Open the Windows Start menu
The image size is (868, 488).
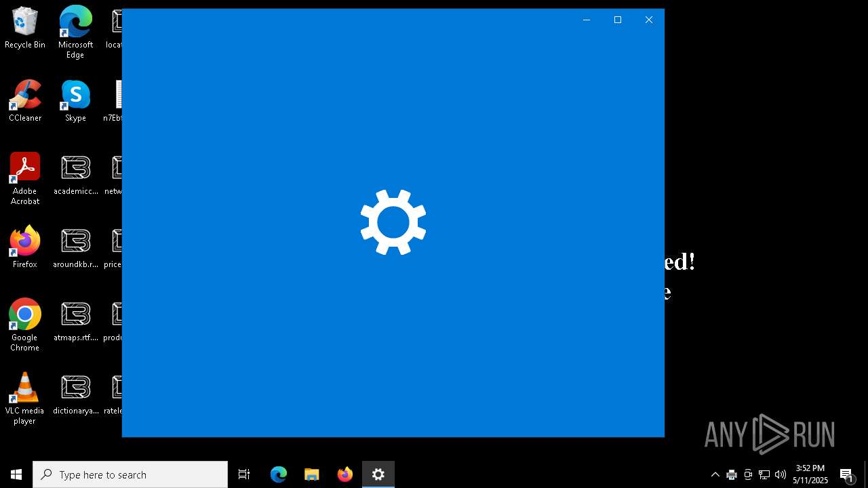[16, 474]
